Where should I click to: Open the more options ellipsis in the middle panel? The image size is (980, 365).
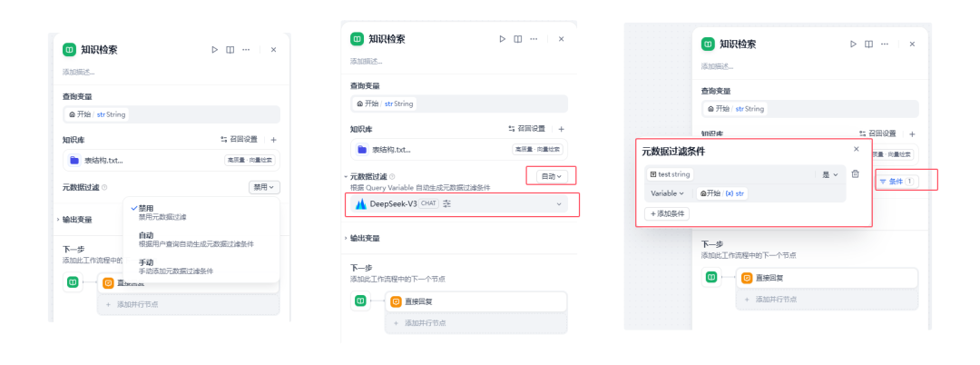[534, 39]
